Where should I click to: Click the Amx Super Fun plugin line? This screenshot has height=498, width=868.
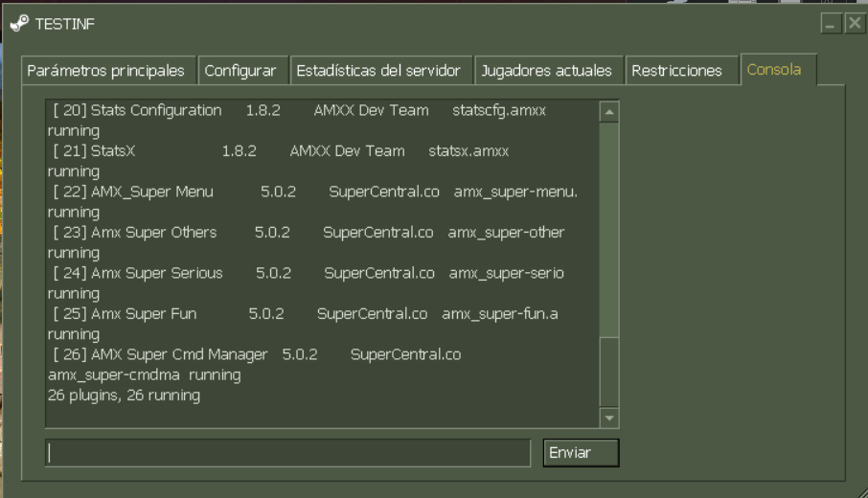pos(306,314)
